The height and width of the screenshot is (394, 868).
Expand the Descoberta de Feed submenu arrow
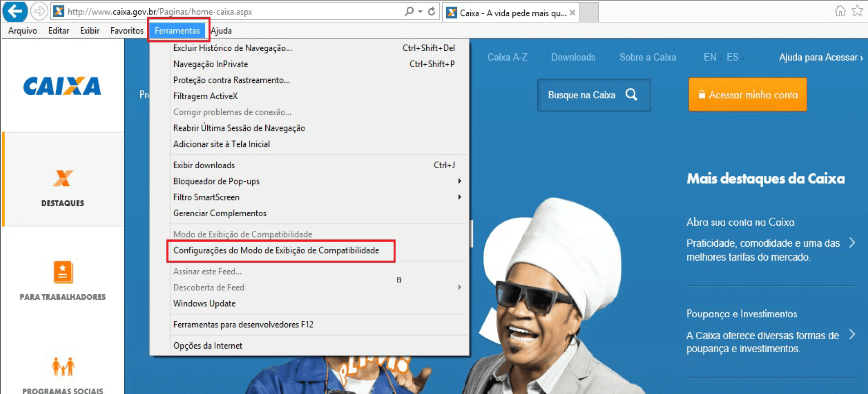(459, 287)
